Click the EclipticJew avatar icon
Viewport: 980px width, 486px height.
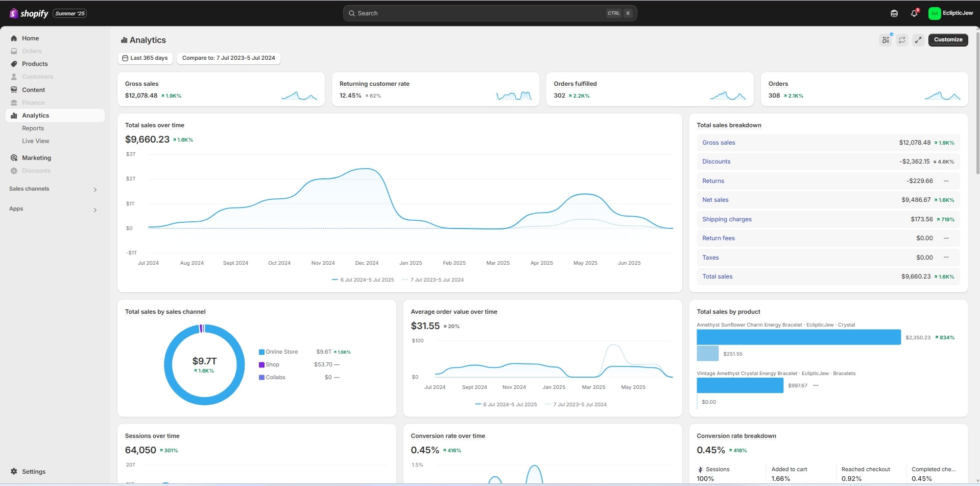935,13
